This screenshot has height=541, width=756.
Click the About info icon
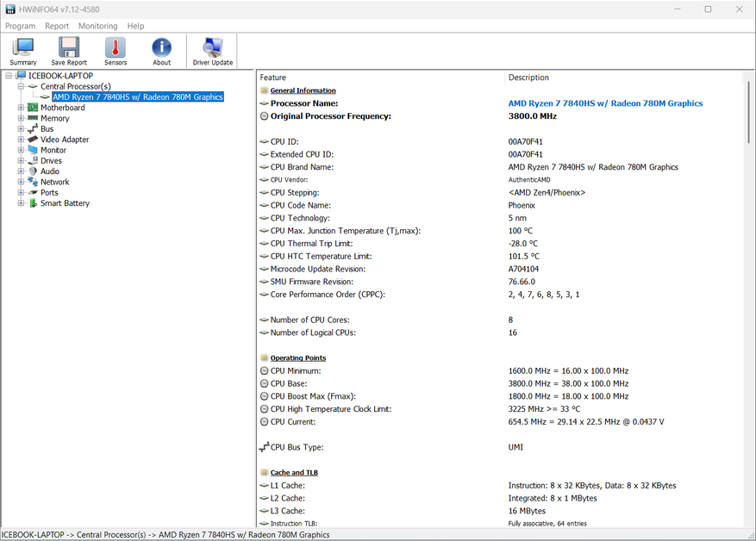(x=161, y=52)
